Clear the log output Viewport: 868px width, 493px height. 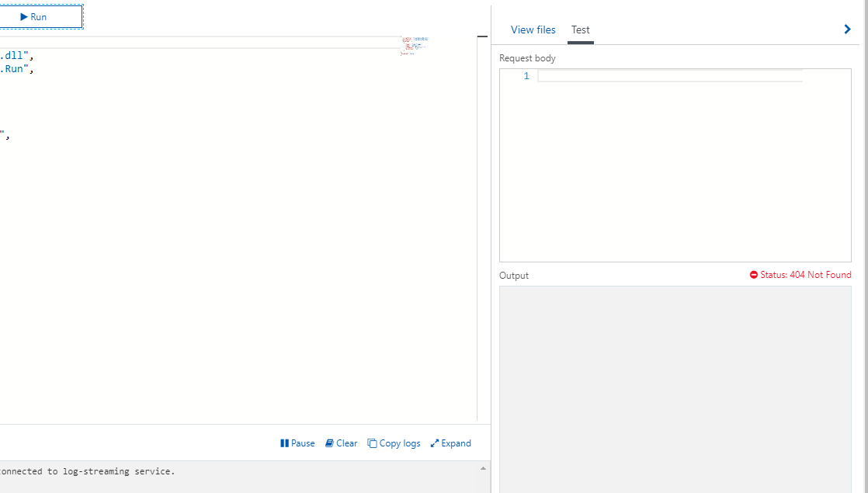point(342,443)
